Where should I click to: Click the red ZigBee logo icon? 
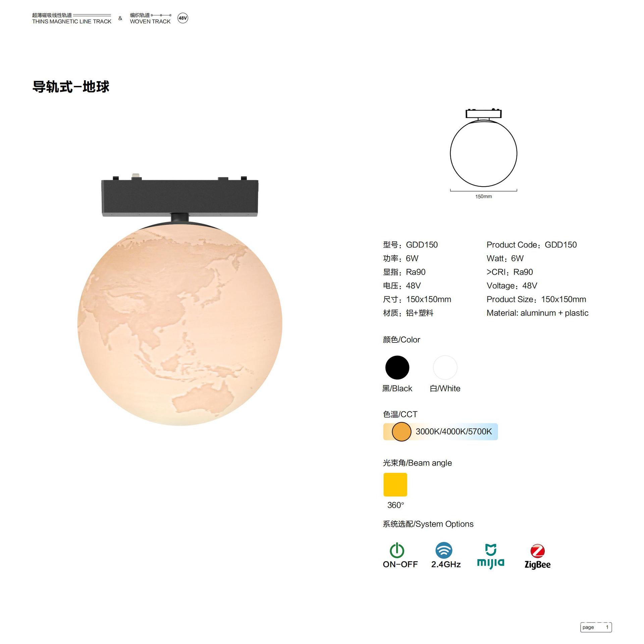[537, 551]
